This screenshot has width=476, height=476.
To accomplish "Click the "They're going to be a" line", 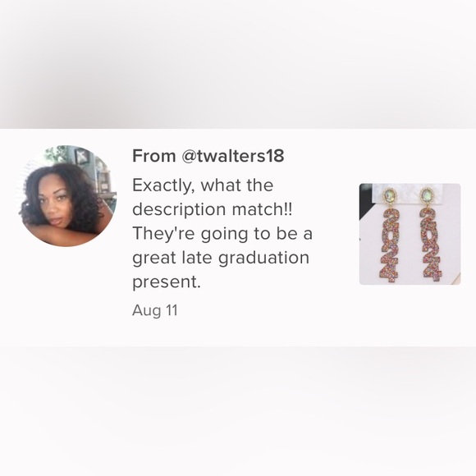I will pos(222,234).
